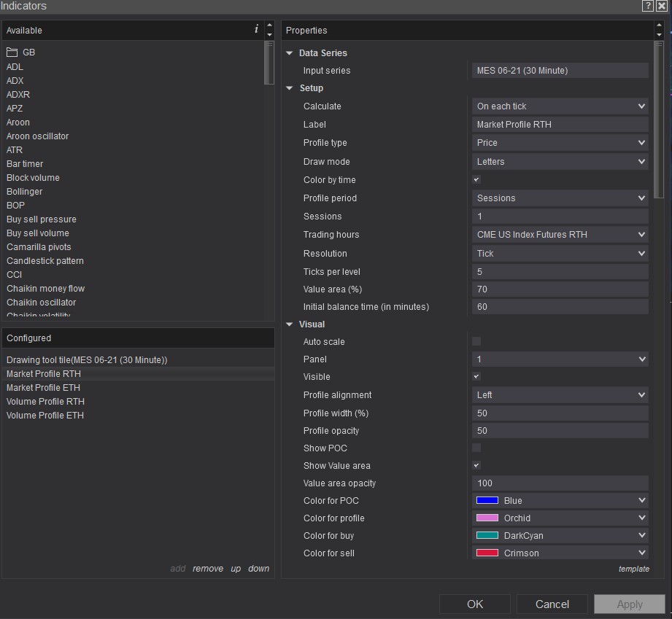672x619 pixels.
Task: Click the help question mark icon
Action: [648, 6]
